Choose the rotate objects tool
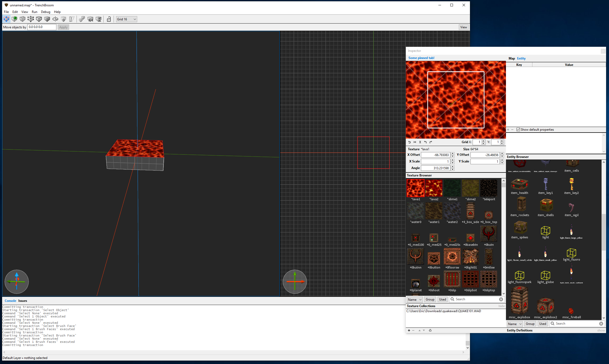The image size is (609, 364). 55,19
